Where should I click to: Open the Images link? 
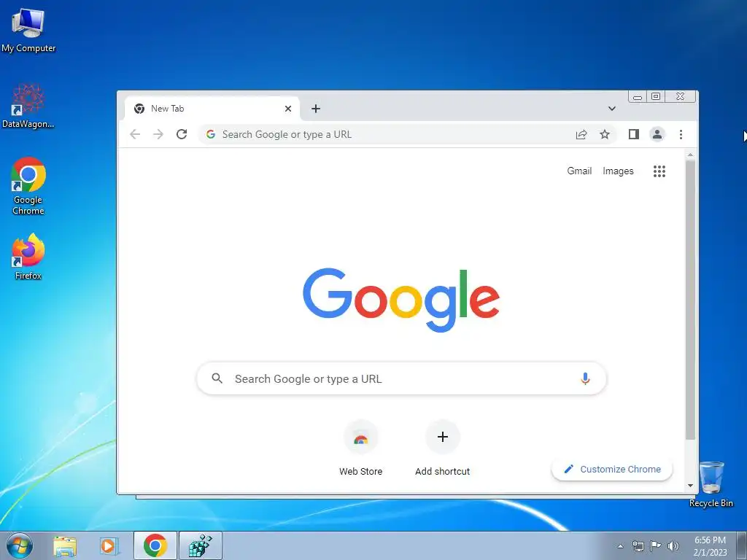(x=618, y=171)
